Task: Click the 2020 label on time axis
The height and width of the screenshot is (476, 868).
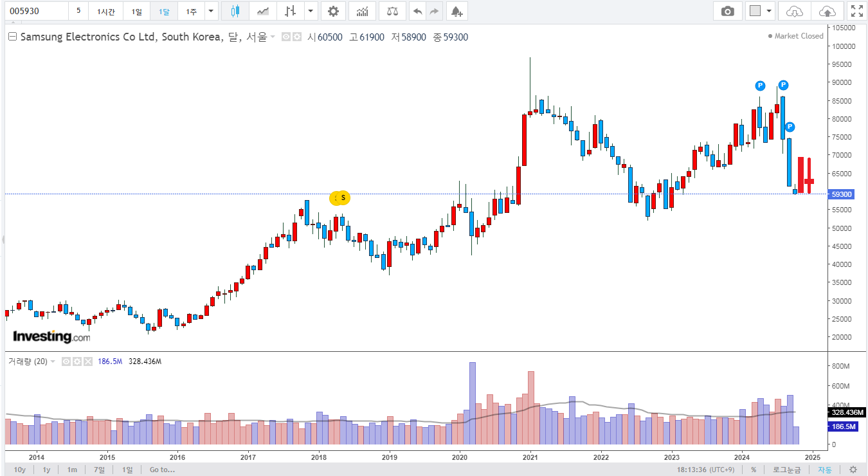Action: pos(460,457)
